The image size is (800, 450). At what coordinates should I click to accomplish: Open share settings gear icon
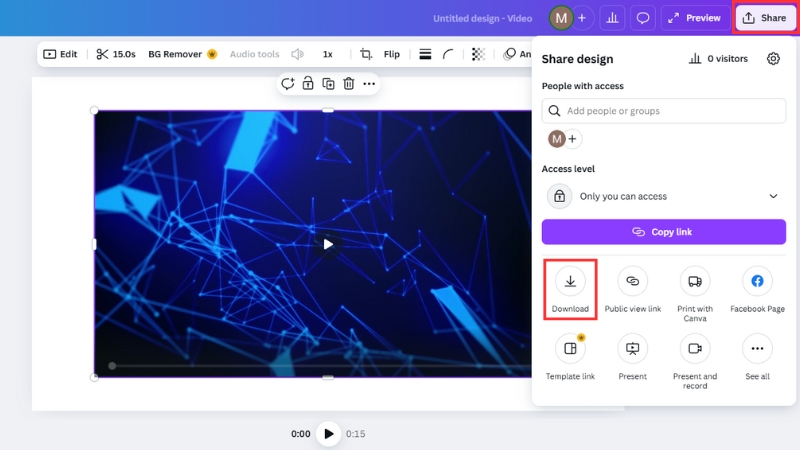pos(773,59)
